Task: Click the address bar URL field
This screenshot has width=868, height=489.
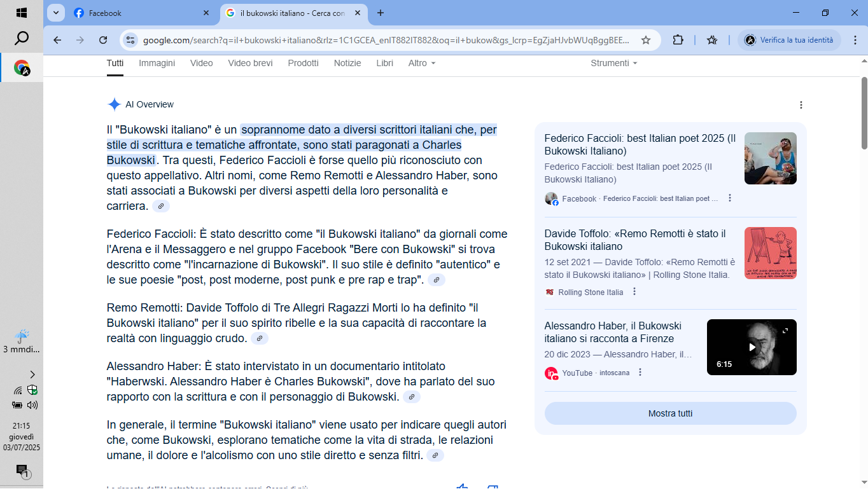Action: tap(386, 40)
